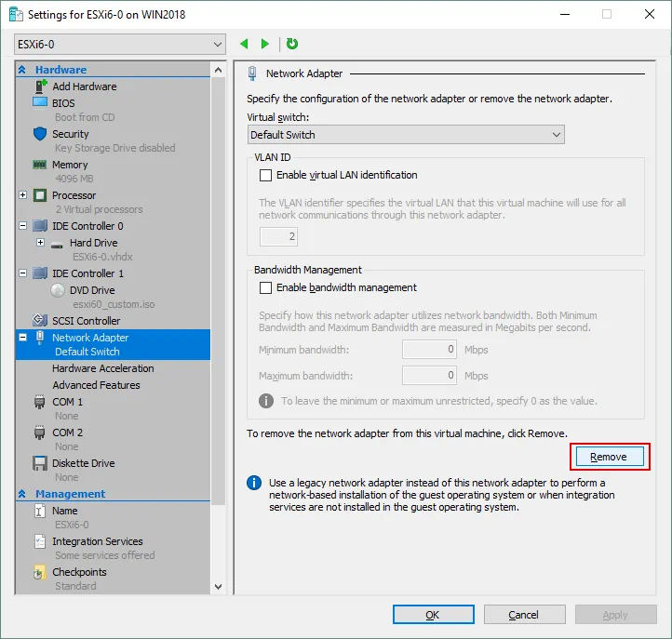Click the OK button
The width and height of the screenshot is (672, 639).
click(x=433, y=615)
